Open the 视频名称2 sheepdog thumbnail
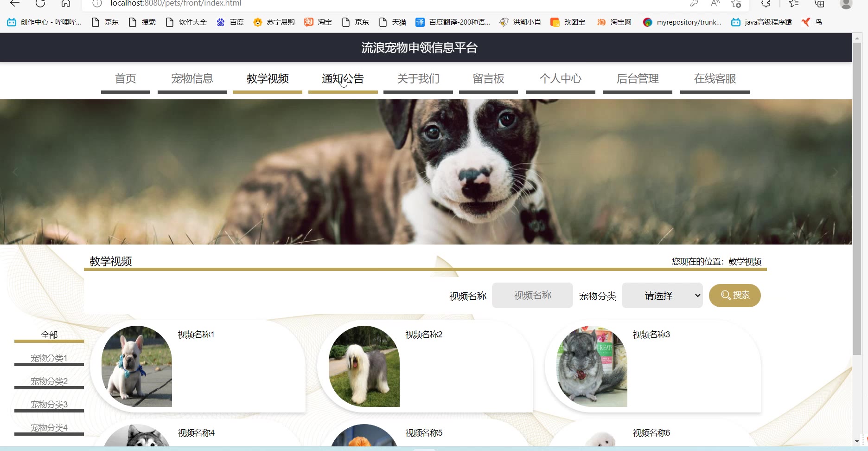Image resolution: width=868 pixels, height=451 pixels. pos(364,366)
